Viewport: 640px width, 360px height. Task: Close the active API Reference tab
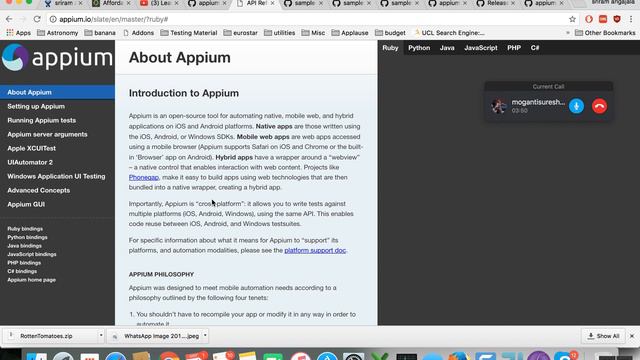pyautogui.click(x=272, y=3)
